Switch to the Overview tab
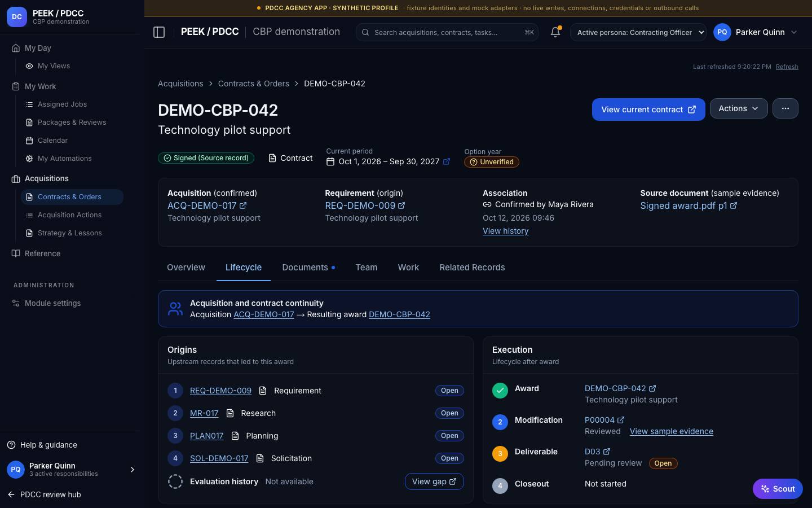Screen dimensions: 812x508 click(186, 268)
